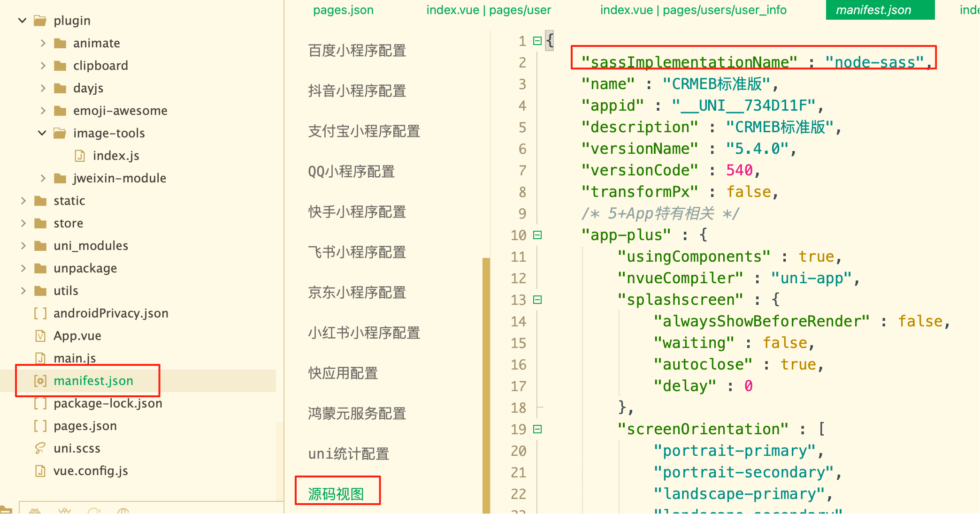Expand the jweixin-module folder arrow
This screenshot has width=980, height=514.
click(x=43, y=178)
